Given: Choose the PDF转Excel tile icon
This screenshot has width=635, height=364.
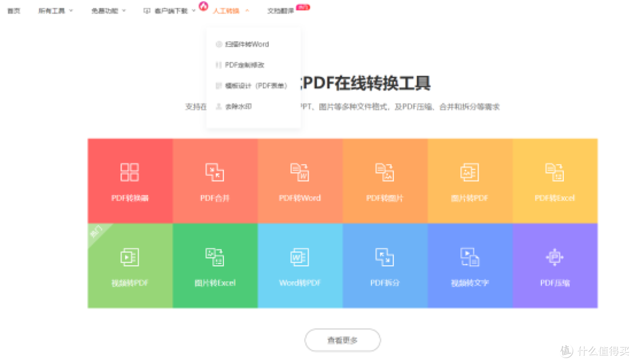Looking at the screenshot, I should 555,172.
